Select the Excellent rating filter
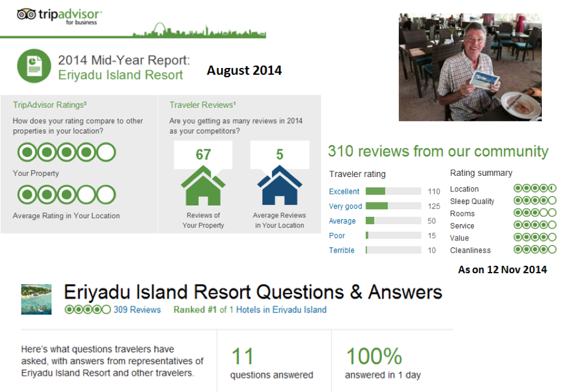 344,191
